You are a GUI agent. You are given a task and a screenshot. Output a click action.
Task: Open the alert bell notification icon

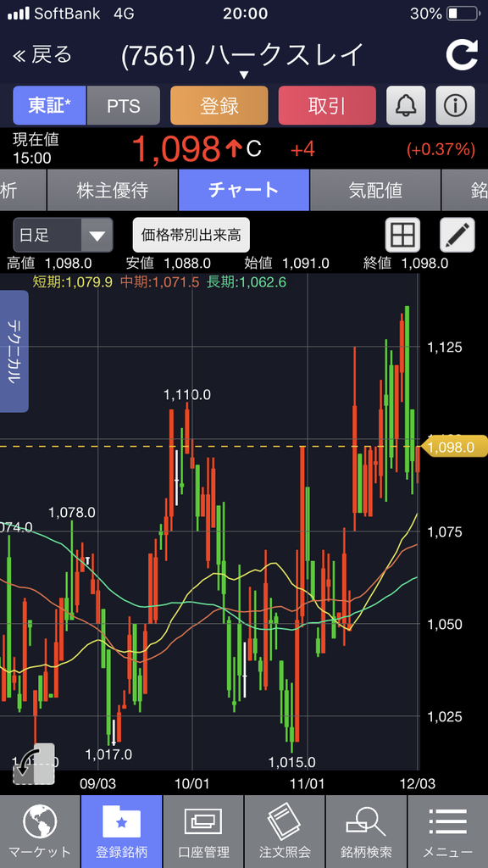point(406,105)
